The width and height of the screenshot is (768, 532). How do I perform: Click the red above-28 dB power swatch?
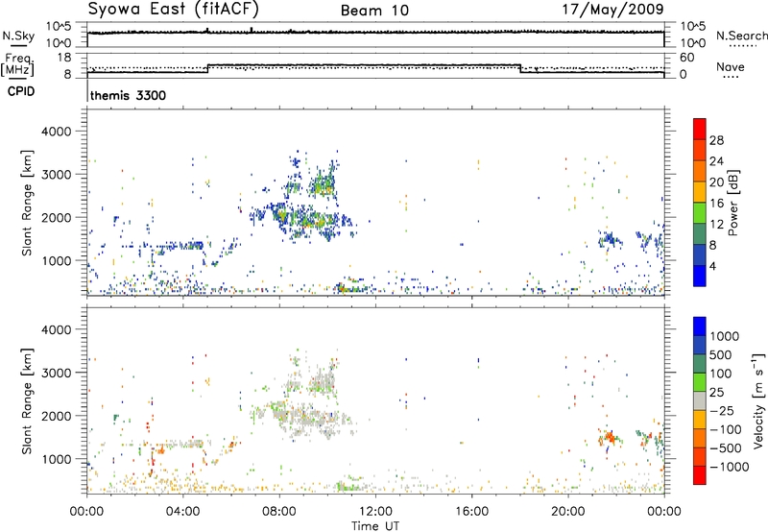pos(700,129)
